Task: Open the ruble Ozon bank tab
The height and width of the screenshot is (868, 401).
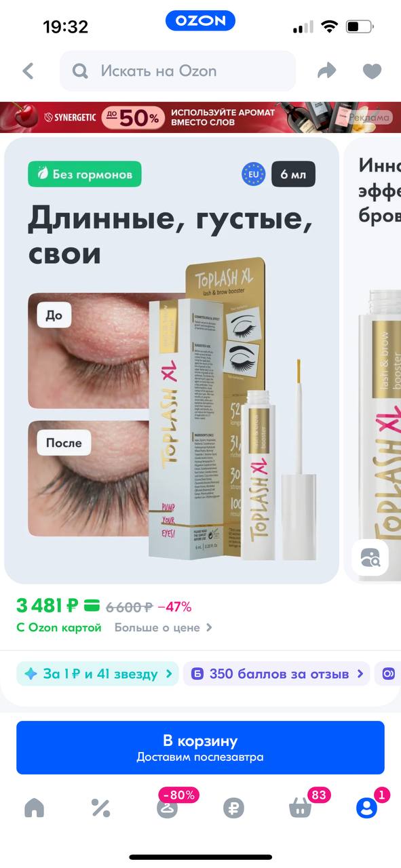Action: (233, 808)
